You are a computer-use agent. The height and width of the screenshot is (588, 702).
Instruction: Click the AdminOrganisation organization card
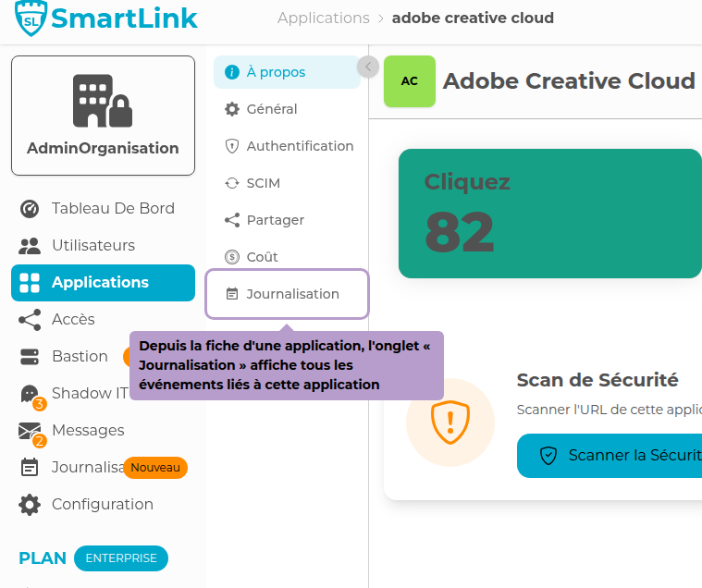coord(103,116)
